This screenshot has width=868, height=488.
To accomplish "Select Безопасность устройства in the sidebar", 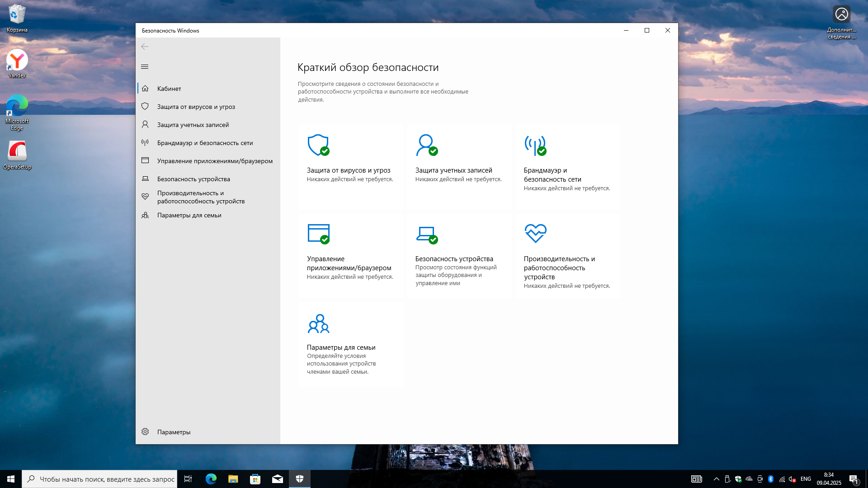I will point(193,179).
